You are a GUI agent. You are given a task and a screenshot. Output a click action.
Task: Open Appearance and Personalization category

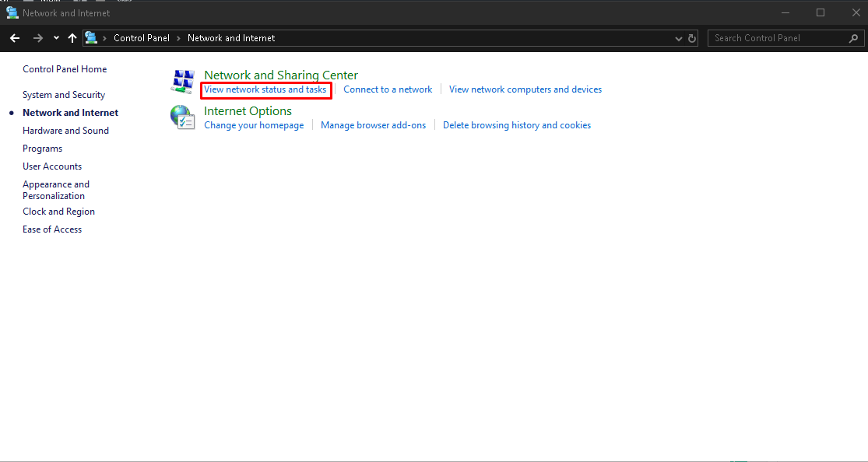(x=56, y=190)
